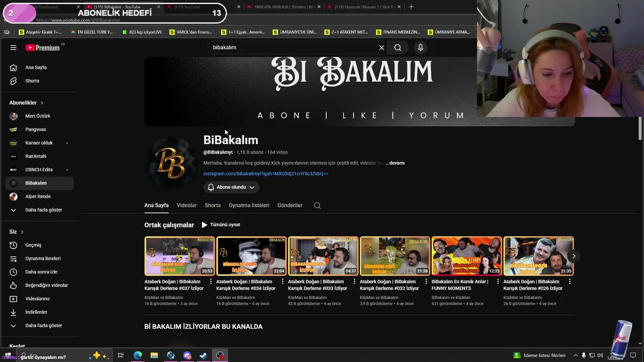This screenshot has width=644, height=362.
Task: Open the instagram.com/bibakalimyt link
Action: pyautogui.click(x=266, y=174)
